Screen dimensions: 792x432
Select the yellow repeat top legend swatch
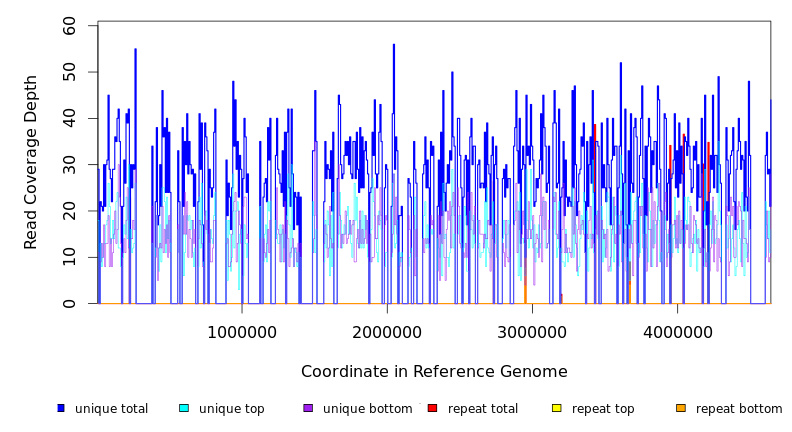[556, 408]
